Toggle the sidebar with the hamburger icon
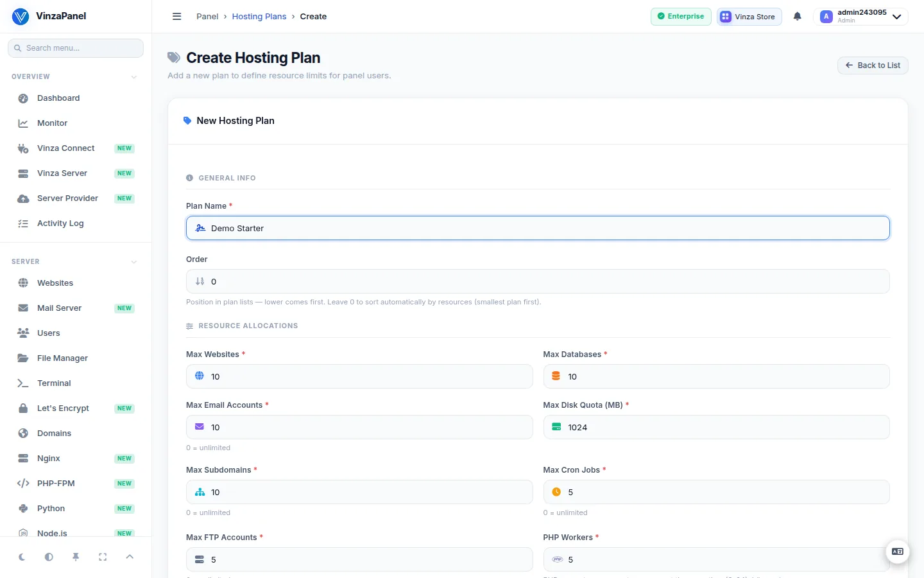The height and width of the screenshot is (578, 924). [177, 17]
